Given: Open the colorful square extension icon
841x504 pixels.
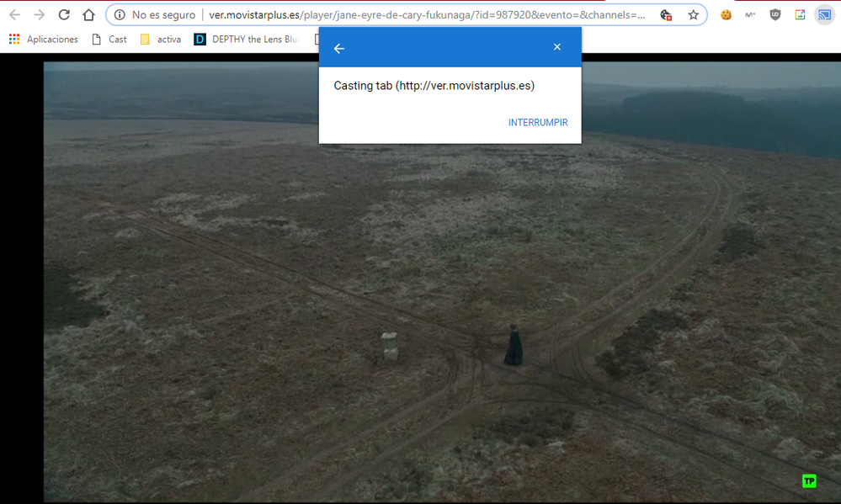Looking at the screenshot, I should (800, 14).
